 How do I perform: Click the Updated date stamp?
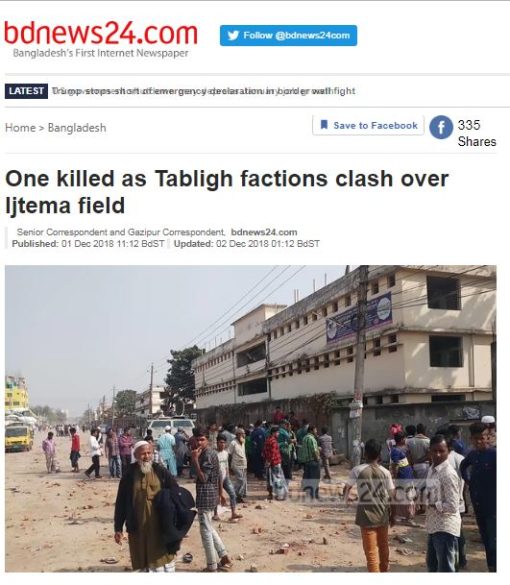pos(247,244)
